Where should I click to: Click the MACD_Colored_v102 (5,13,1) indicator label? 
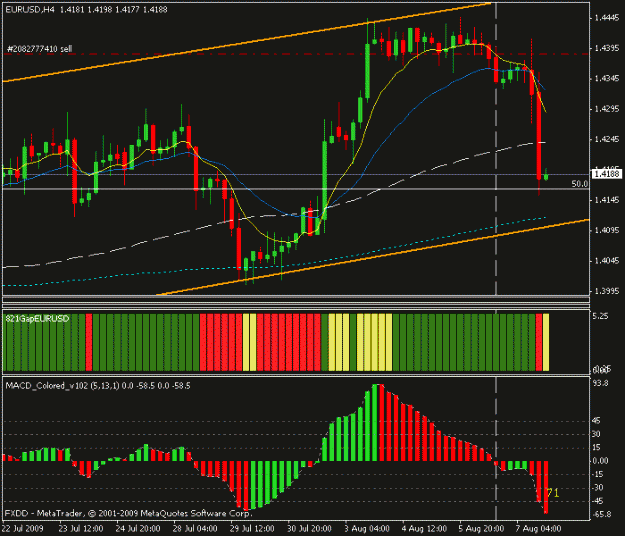click(62, 386)
